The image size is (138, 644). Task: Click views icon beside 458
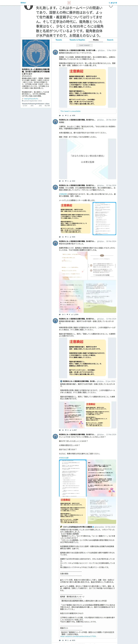coord(70,115)
